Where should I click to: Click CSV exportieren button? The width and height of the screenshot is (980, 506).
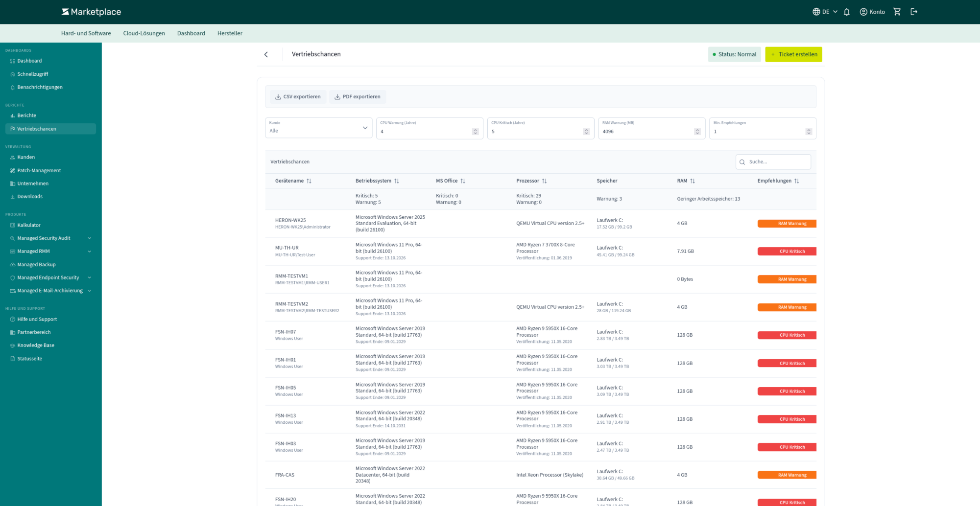point(298,96)
